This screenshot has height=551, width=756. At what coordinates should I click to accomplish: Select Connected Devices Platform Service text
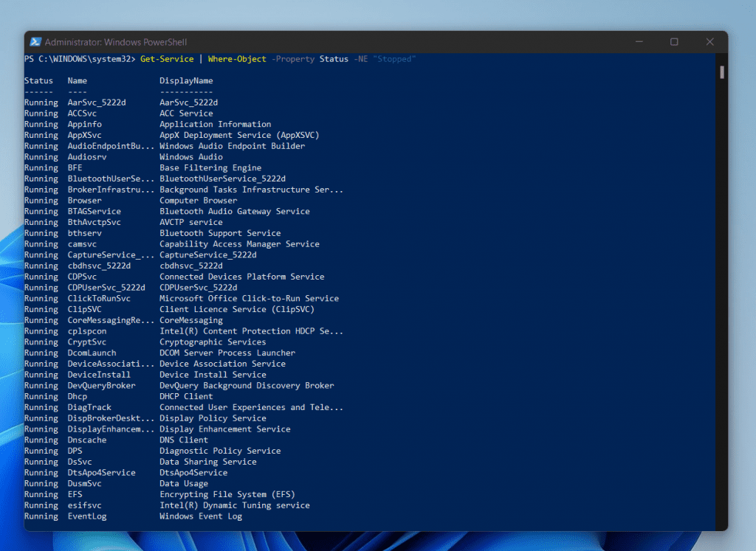point(241,277)
